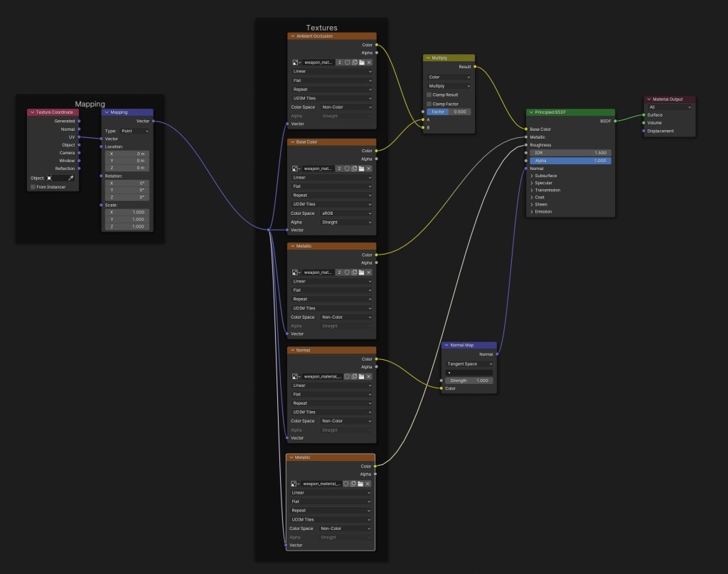Open the Material Output target dropdown showing All

669,107
